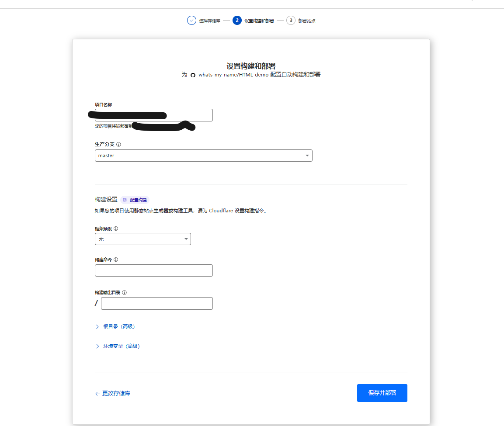Click the info icon beside 框架预设
The image size is (504, 426).
116,229
